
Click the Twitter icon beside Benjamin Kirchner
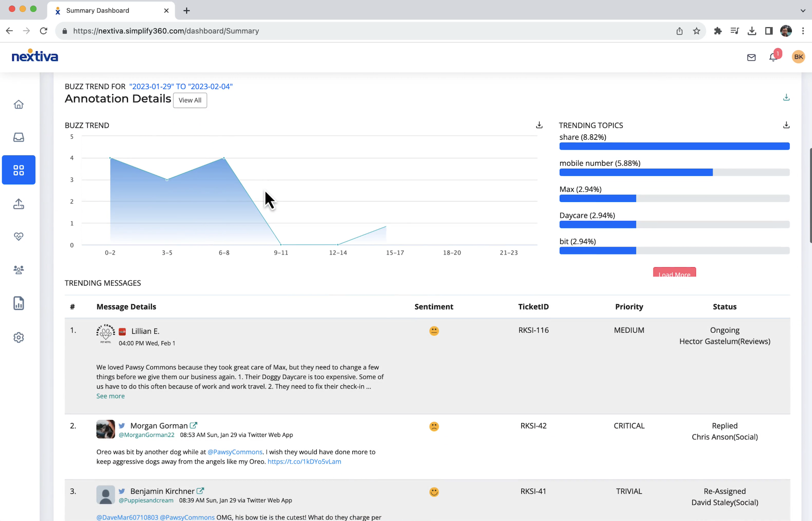[122, 491]
